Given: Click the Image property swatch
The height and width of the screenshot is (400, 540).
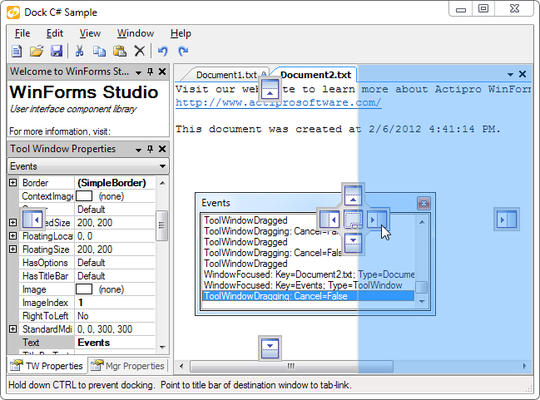Looking at the screenshot, I should (84, 289).
